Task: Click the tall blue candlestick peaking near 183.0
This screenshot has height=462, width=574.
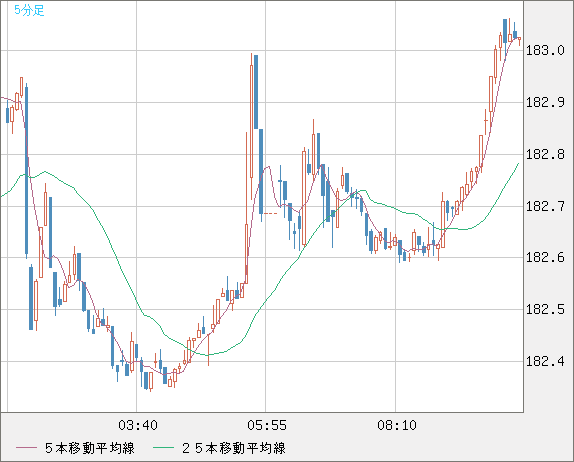Action: (x=256, y=92)
